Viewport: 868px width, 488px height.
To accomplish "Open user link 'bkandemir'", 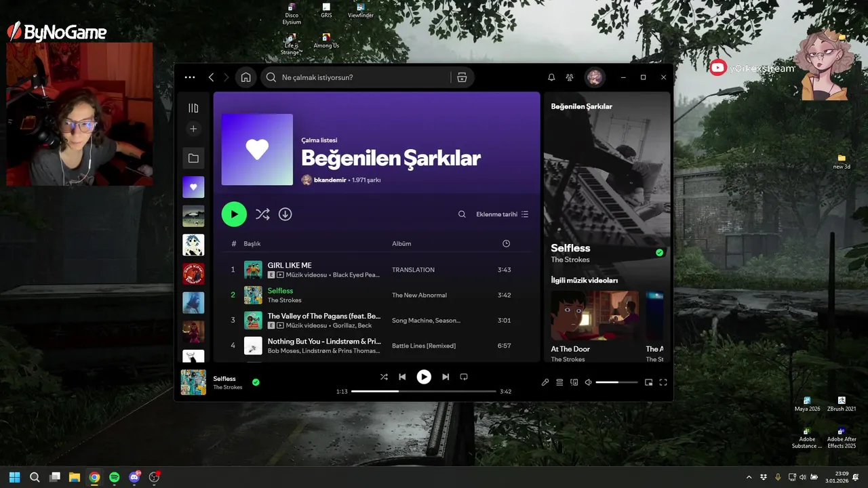I will 330,180.
